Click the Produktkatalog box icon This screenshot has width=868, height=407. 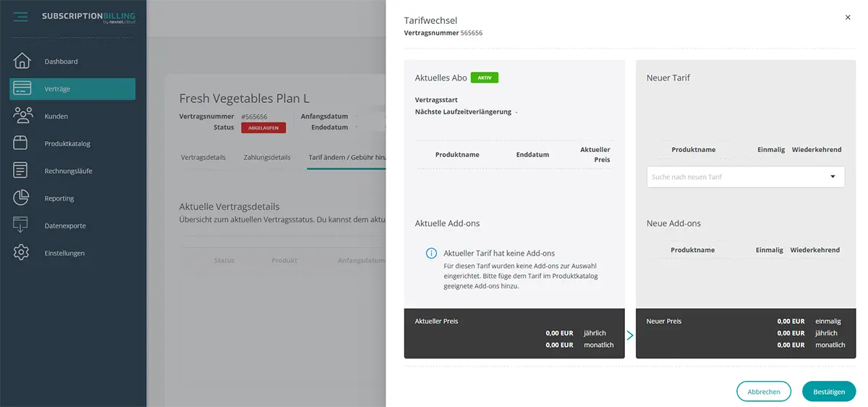pos(21,143)
